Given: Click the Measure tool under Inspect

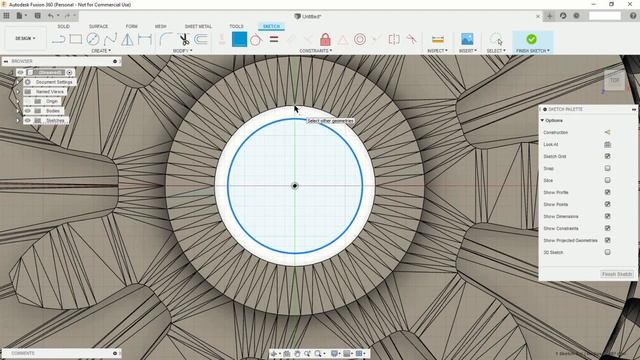Looking at the screenshot, I should point(438,39).
